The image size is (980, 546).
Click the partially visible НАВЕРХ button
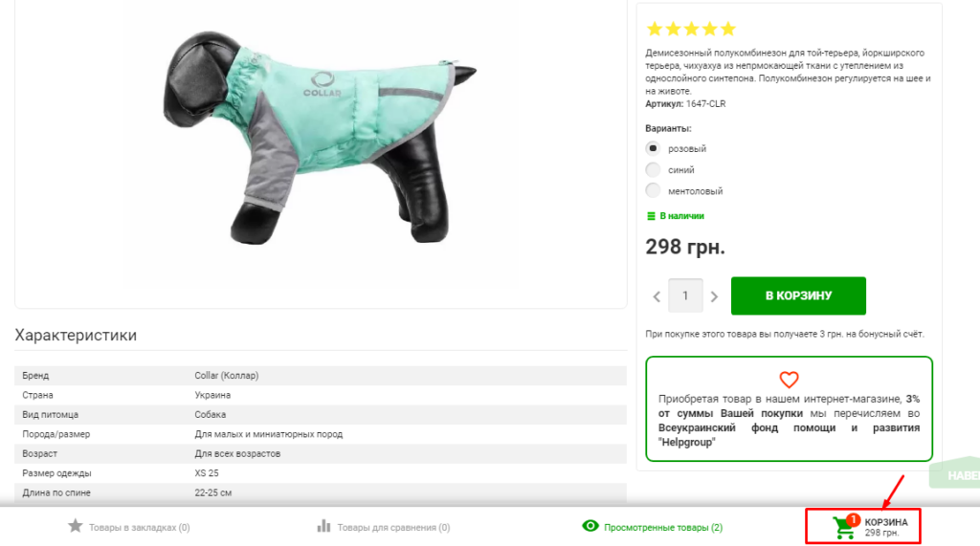(x=957, y=475)
